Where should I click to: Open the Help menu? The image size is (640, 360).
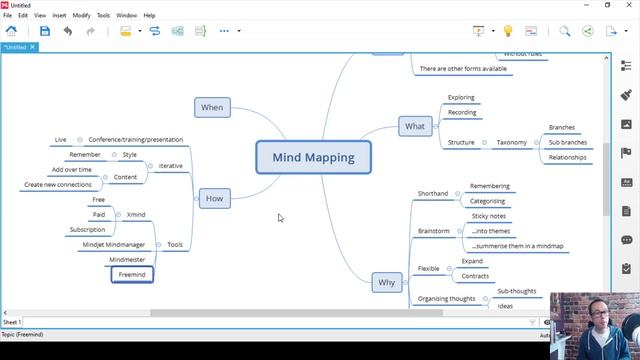149,16
